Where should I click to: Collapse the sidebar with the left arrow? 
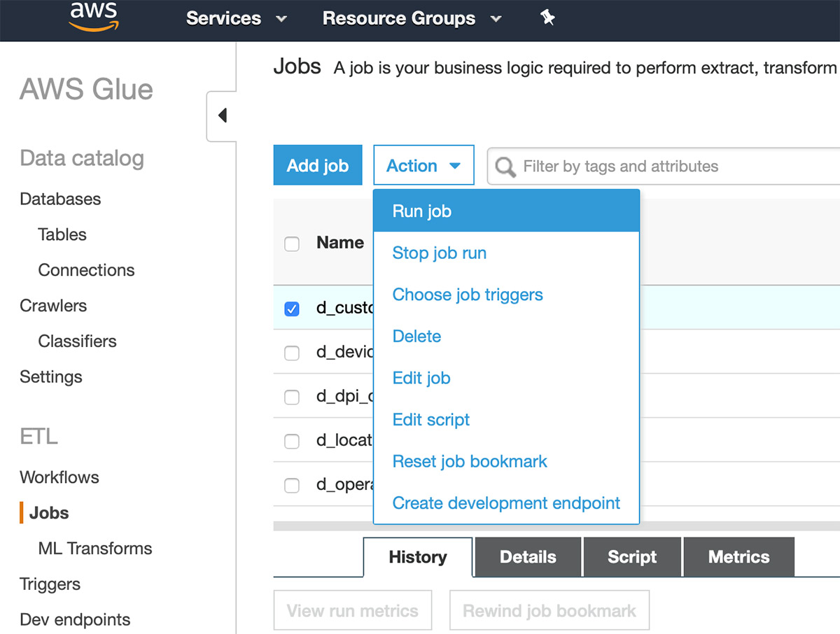(x=223, y=115)
